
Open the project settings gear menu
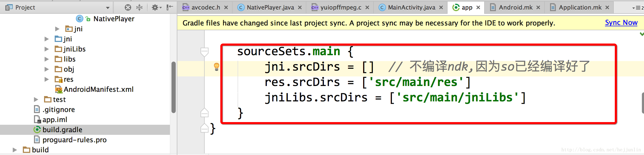(156, 7)
